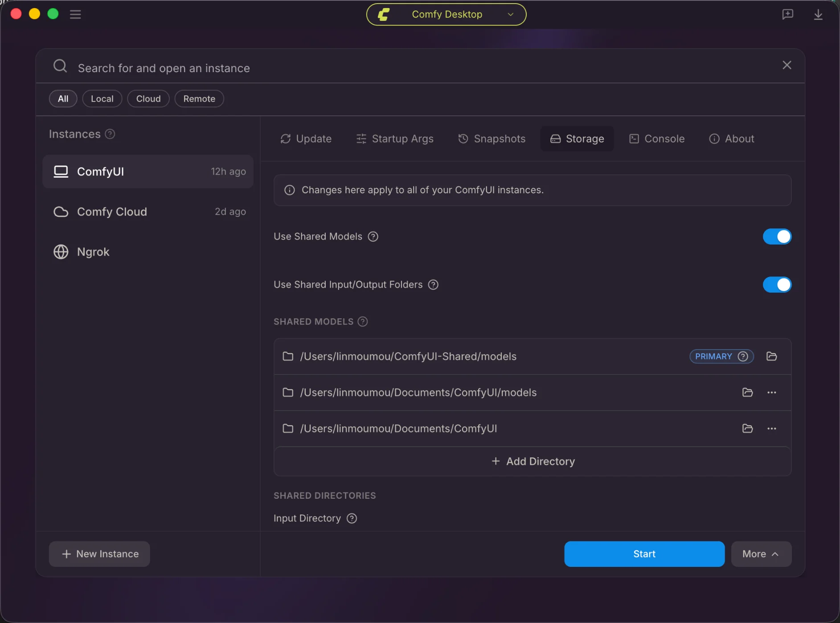840x623 pixels.
Task: Open the hamburger menu icon
Action: [75, 14]
